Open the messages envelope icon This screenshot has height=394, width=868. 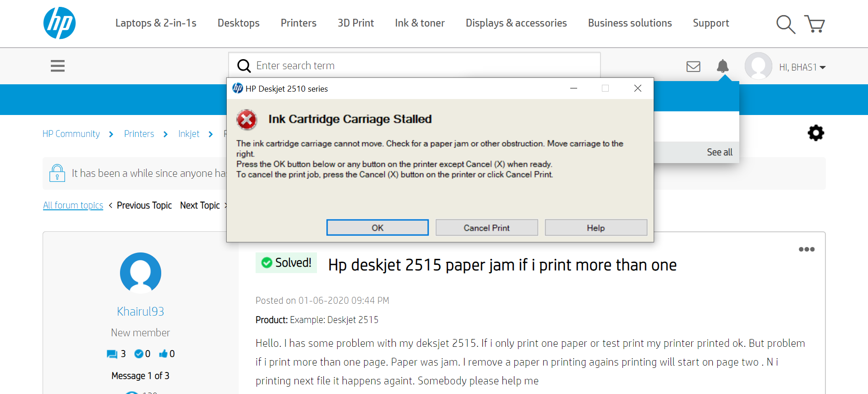click(x=693, y=67)
